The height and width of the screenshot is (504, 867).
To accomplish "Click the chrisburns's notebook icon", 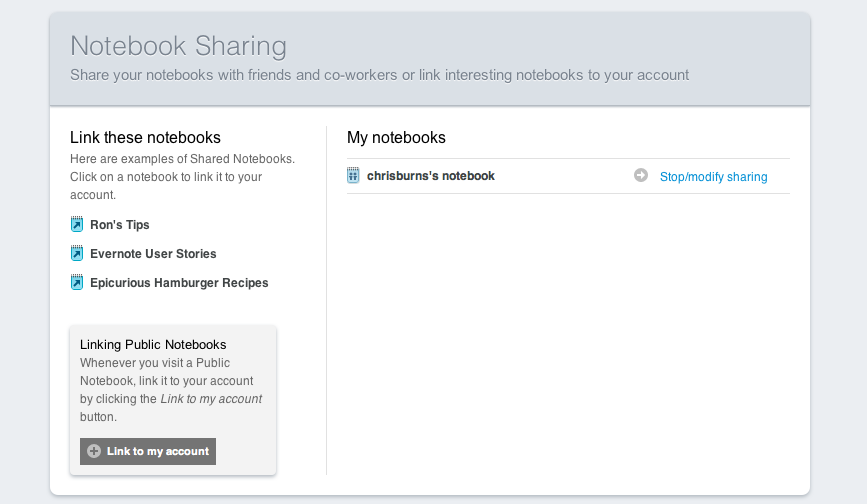I will pyautogui.click(x=353, y=176).
